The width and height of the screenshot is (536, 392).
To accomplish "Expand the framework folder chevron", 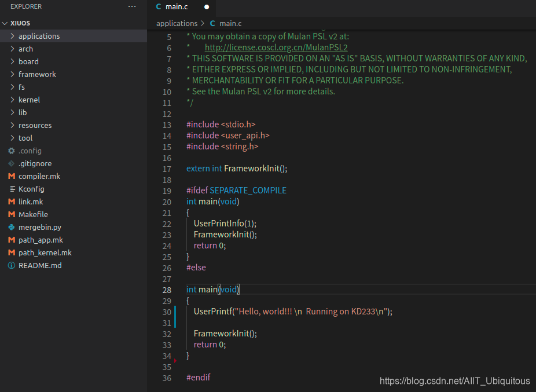I will [13, 74].
